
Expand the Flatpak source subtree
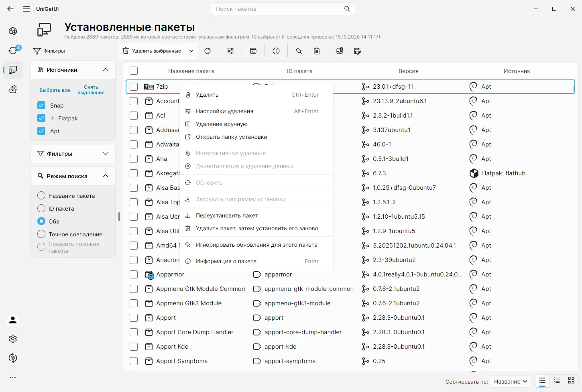(x=53, y=118)
